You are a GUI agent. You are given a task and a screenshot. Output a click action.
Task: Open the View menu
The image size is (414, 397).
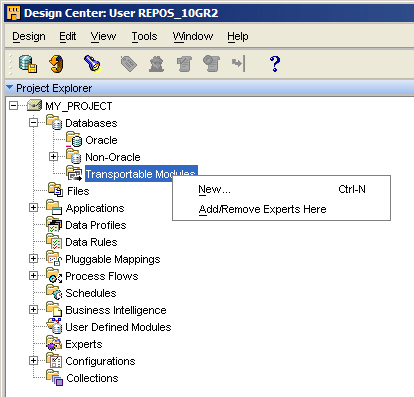point(103,36)
